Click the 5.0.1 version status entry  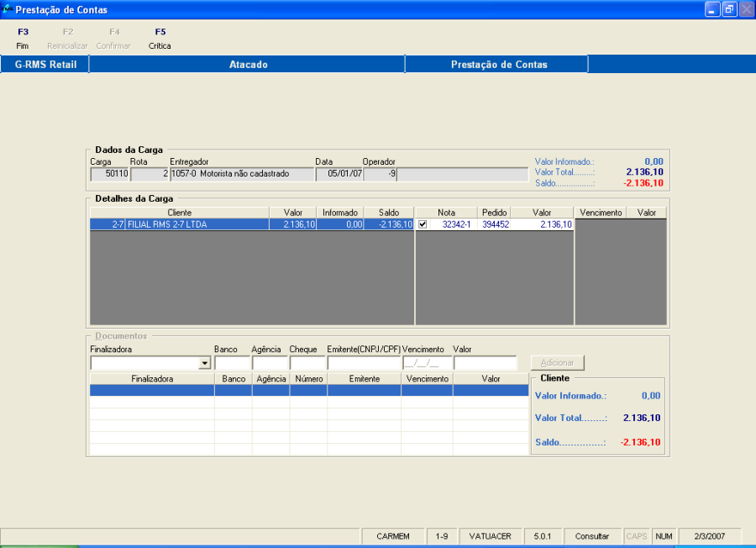tap(542, 536)
